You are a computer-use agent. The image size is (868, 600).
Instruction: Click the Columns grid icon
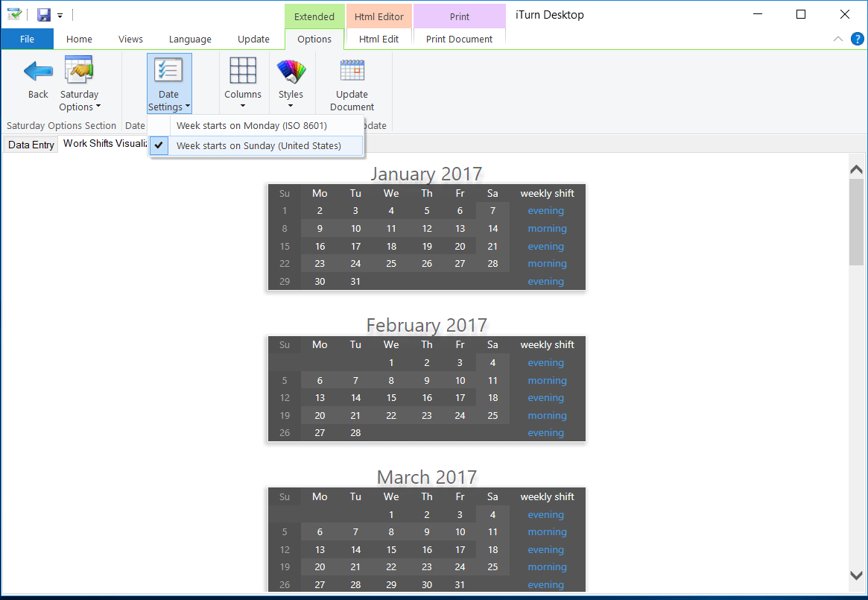point(243,71)
